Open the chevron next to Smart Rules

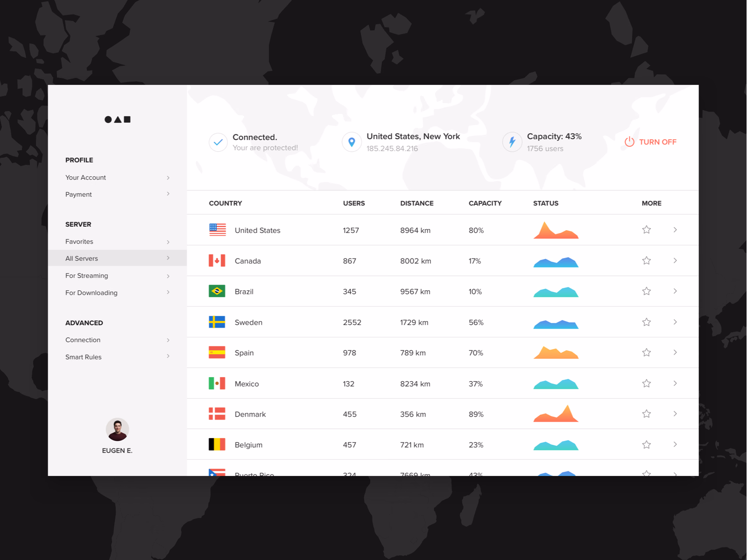coord(168,357)
